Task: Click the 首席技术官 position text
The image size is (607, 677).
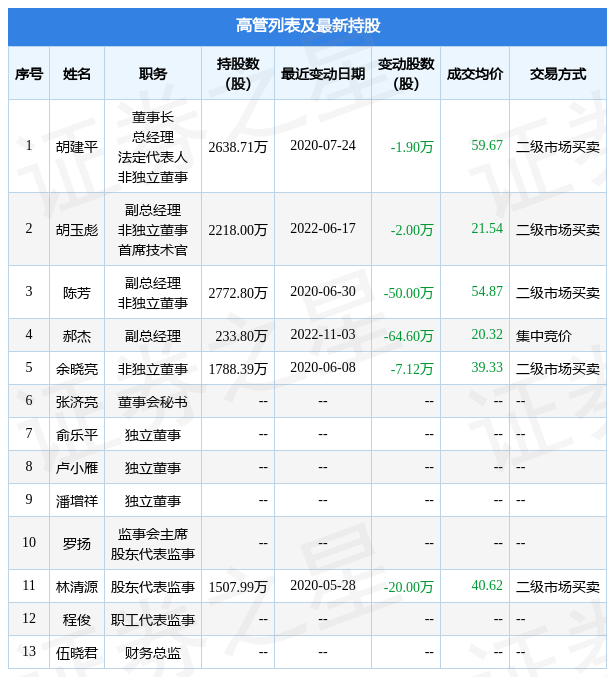Action: (x=153, y=250)
